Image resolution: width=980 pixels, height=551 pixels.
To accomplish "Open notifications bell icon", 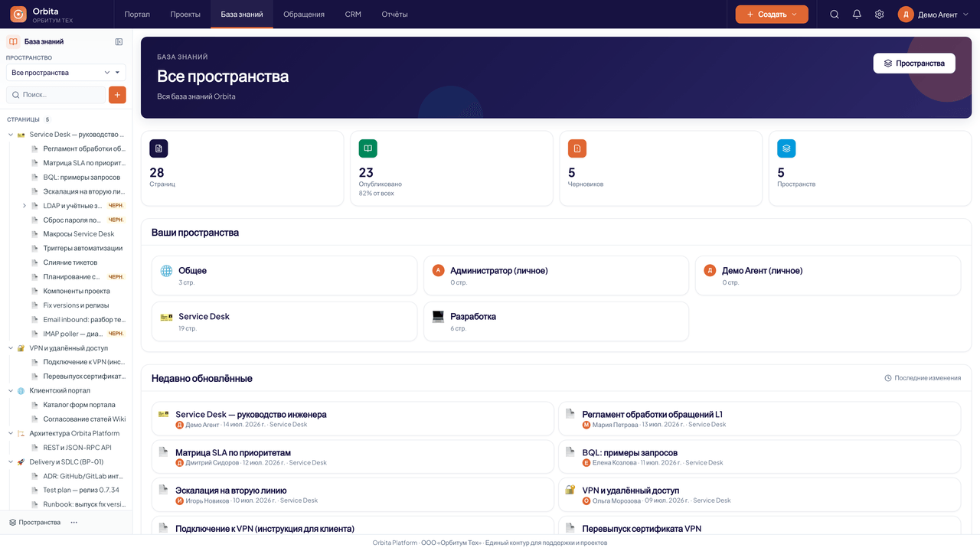I will [x=857, y=15].
